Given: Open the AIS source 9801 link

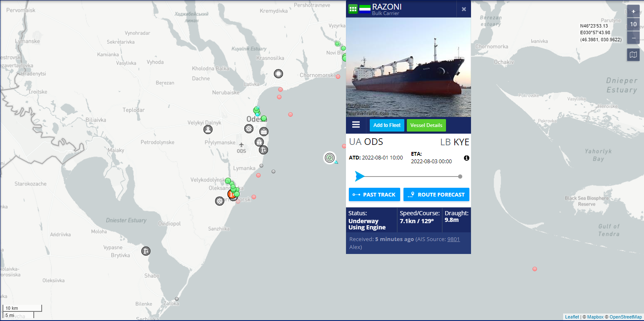Looking at the screenshot, I should point(453,239).
